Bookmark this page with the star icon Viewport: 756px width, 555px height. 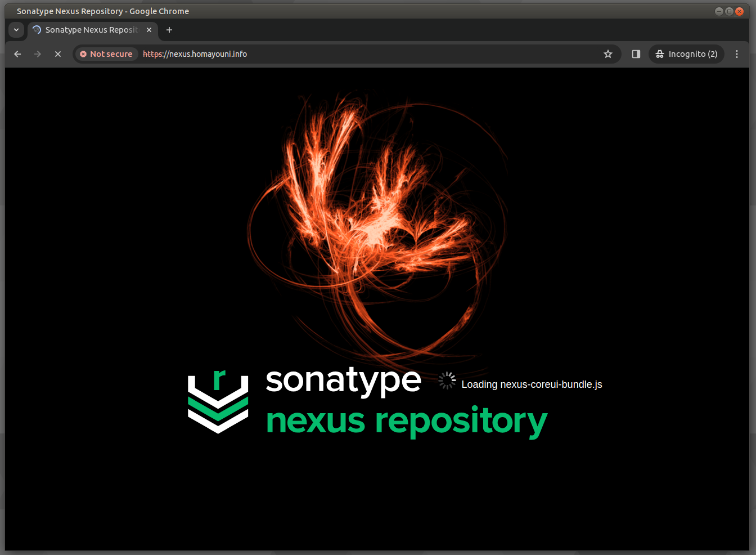[x=608, y=54]
